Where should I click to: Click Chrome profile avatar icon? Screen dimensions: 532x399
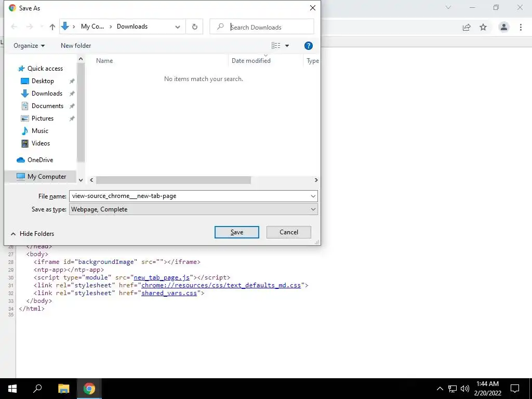504,27
